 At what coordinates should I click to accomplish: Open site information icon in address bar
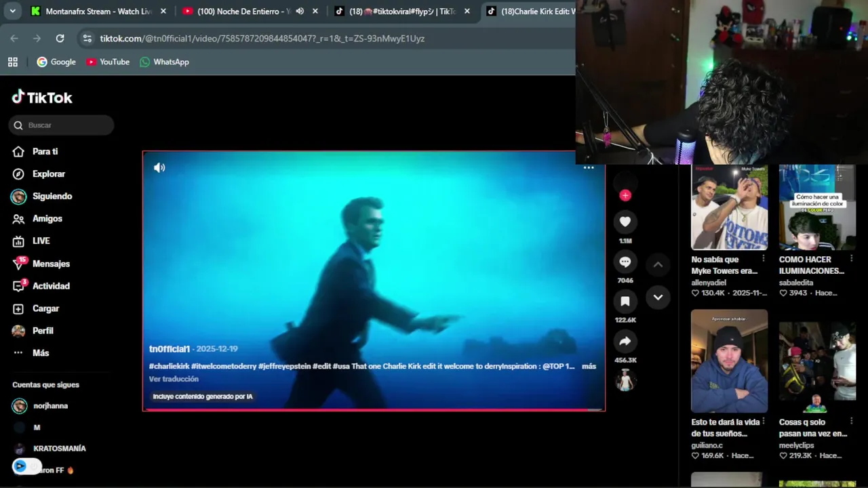click(87, 39)
